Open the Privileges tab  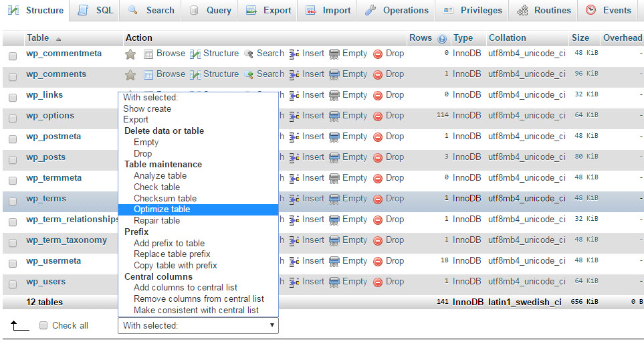(472, 10)
